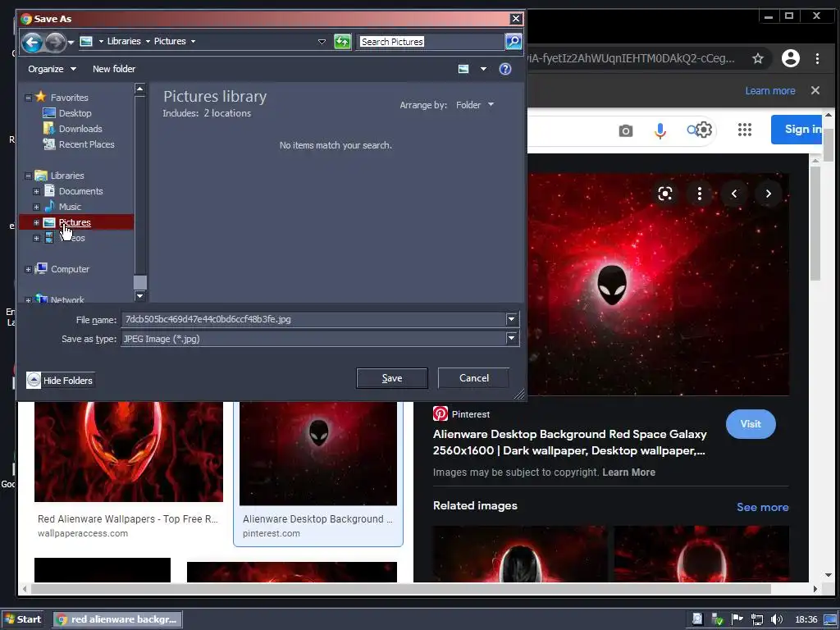Cancel the Save As dialog
Viewport: 840px width, 630px height.
pos(474,378)
